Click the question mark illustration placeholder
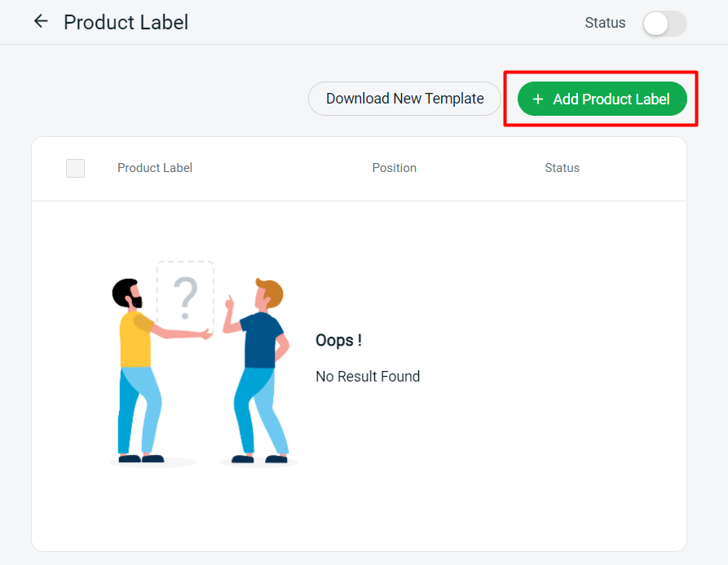Image resolution: width=728 pixels, height=565 pixels. (x=184, y=297)
